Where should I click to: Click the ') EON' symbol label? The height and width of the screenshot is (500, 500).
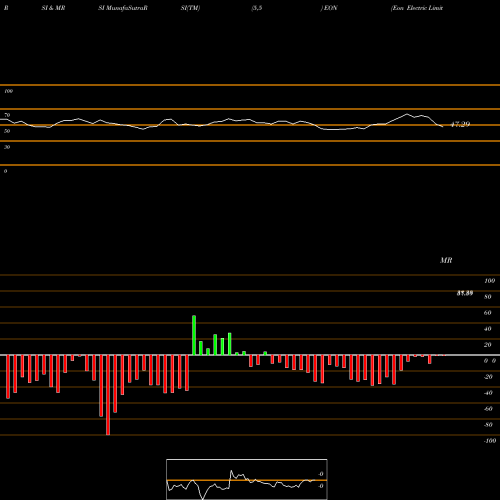(x=329, y=8)
